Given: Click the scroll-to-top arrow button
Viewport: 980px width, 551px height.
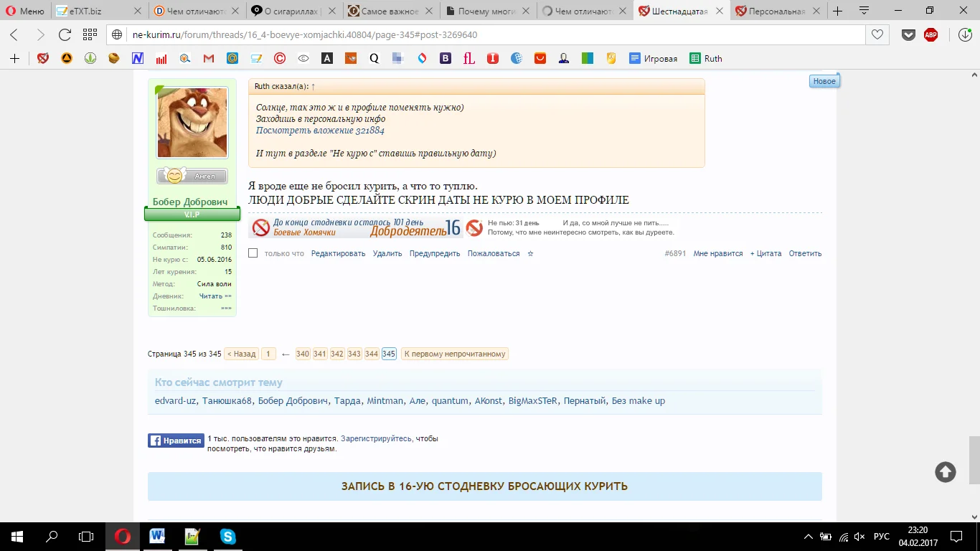Looking at the screenshot, I should [945, 471].
